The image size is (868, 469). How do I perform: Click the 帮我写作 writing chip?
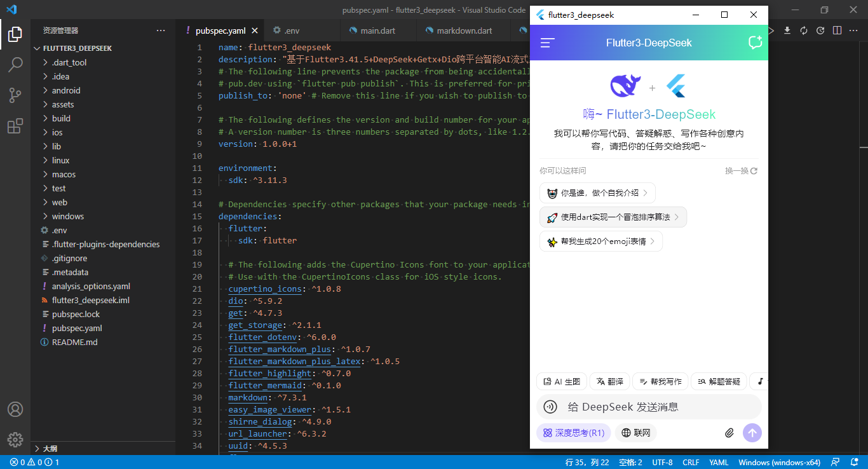660,381
